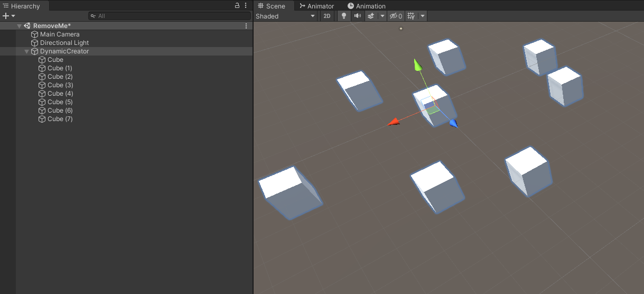Toggle scene effects with the layers sparkle icon

(x=371, y=16)
